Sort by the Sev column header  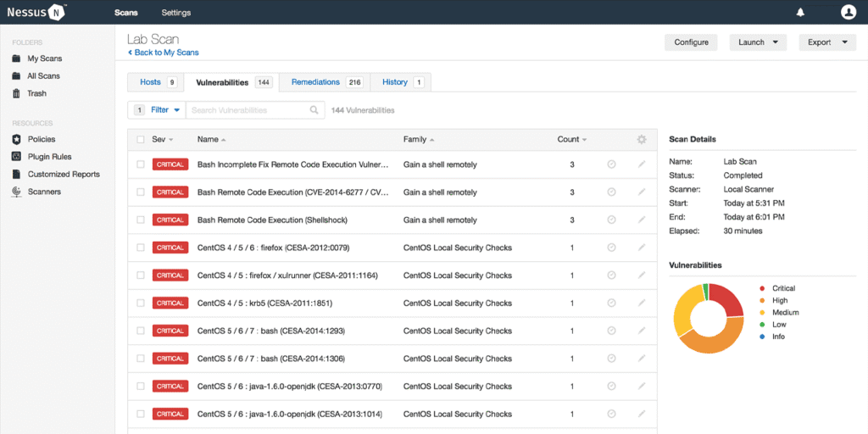tap(162, 140)
